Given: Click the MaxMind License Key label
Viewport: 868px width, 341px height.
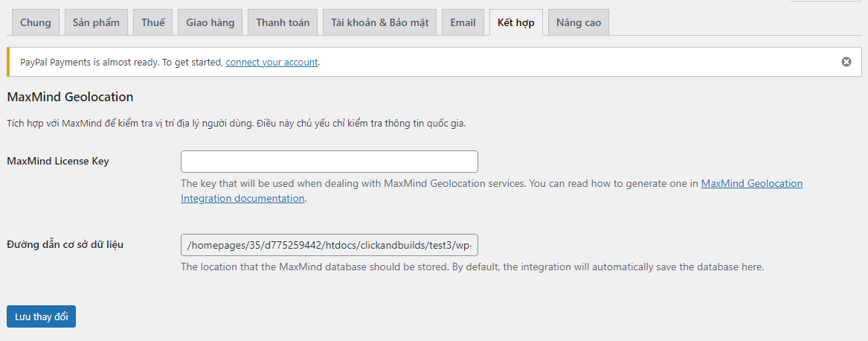Looking at the screenshot, I should pos(58,161).
